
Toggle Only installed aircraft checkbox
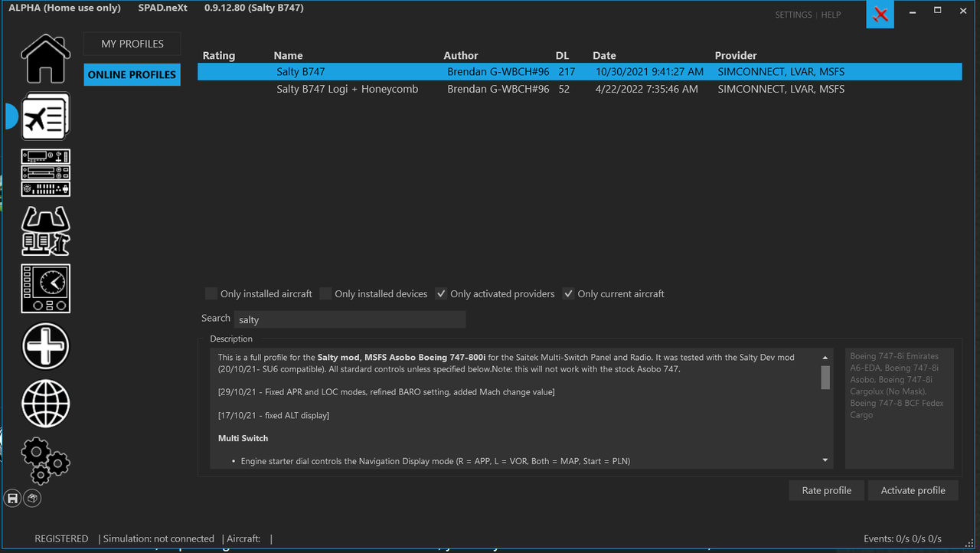[211, 293]
